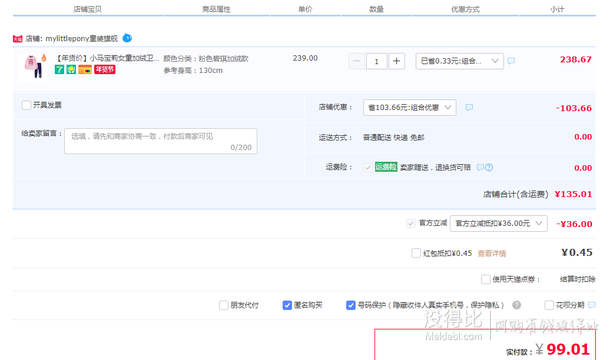Expand the 已省0.33元 item discount dropdown
Image resolution: width=610 pixels, height=360 pixels.
click(459, 61)
